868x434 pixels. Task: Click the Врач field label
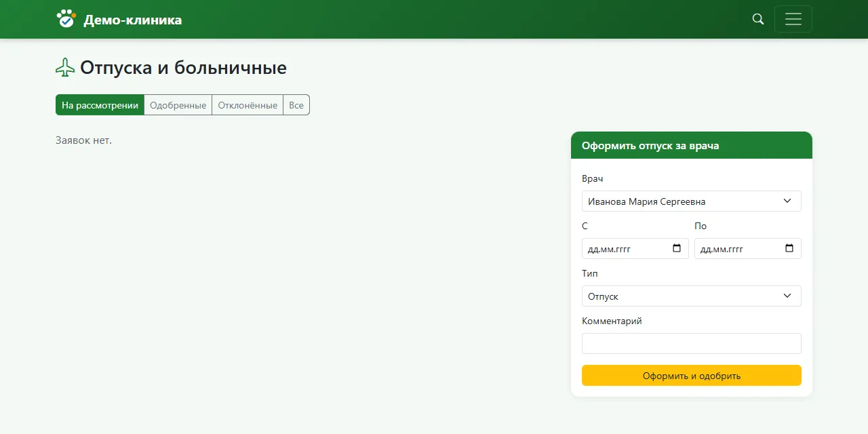tap(592, 178)
